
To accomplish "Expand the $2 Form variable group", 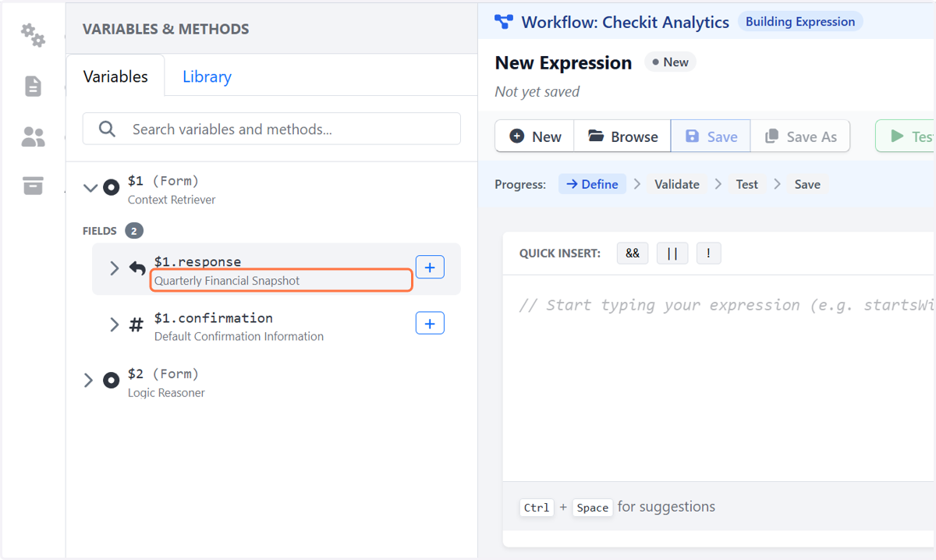I will (88, 381).
